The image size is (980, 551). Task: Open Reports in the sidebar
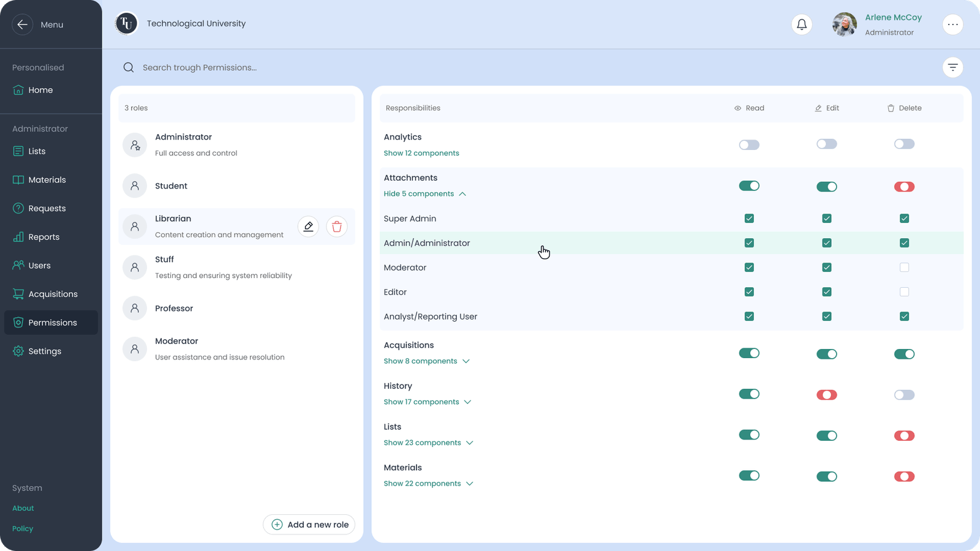click(43, 237)
